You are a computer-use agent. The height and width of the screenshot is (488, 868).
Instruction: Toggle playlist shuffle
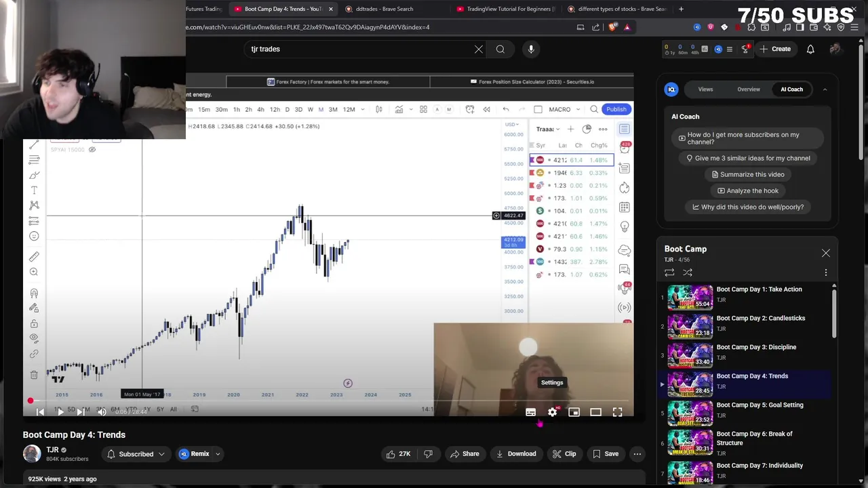687,272
